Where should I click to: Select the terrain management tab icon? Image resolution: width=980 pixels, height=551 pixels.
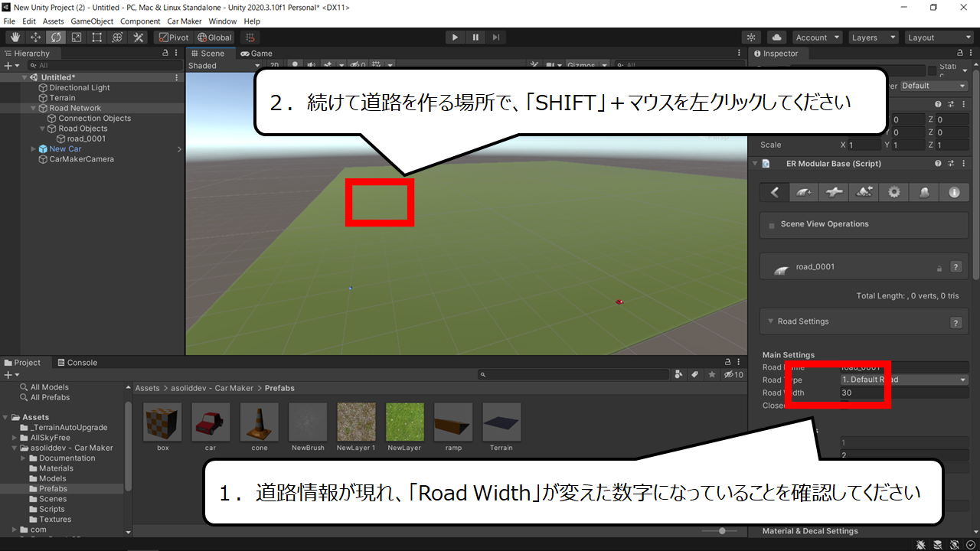(x=864, y=193)
